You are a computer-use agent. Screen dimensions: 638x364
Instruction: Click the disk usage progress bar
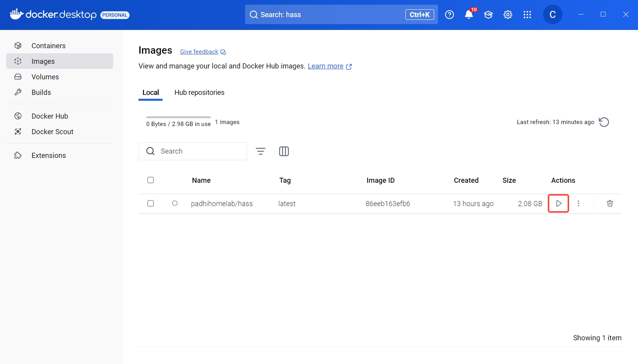178,117
